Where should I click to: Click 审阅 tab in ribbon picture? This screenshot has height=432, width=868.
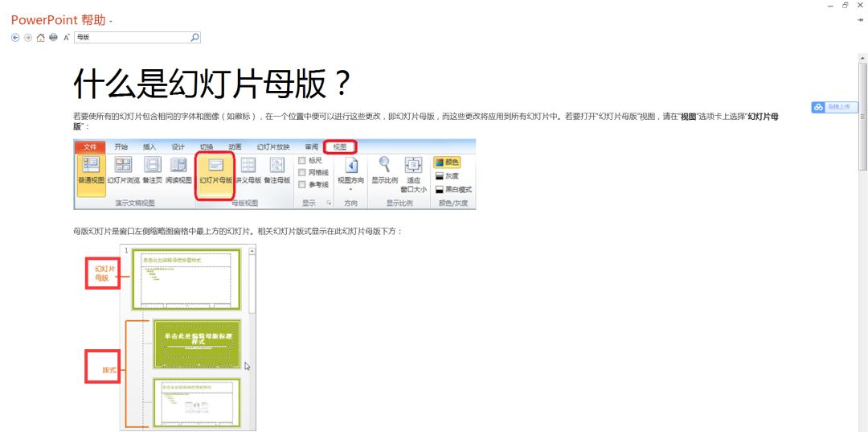312,146
